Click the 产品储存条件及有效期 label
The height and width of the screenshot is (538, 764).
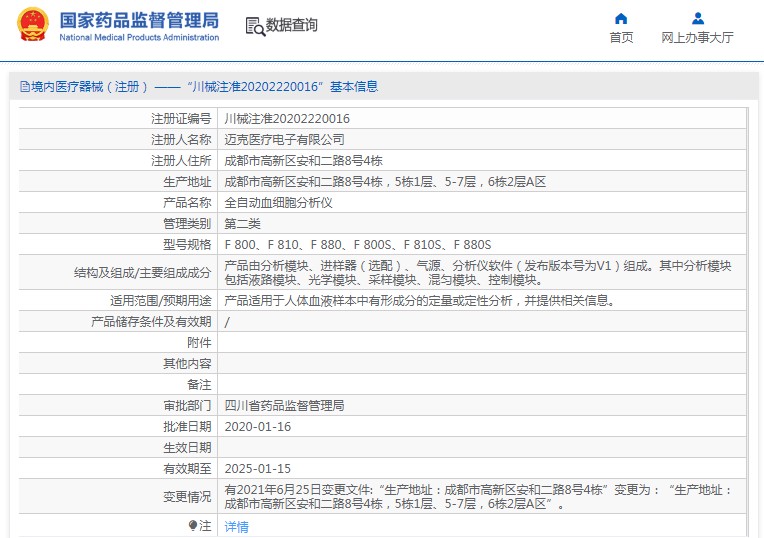point(151,322)
